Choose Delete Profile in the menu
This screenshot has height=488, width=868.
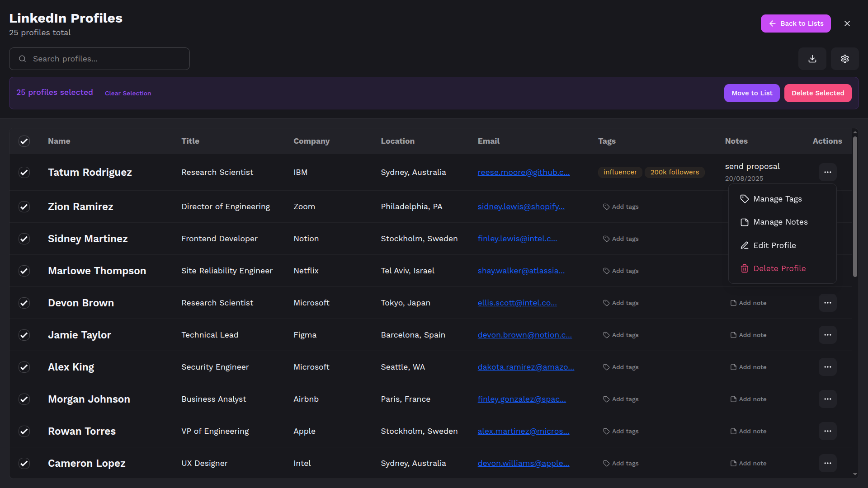(x=779, y=269)
